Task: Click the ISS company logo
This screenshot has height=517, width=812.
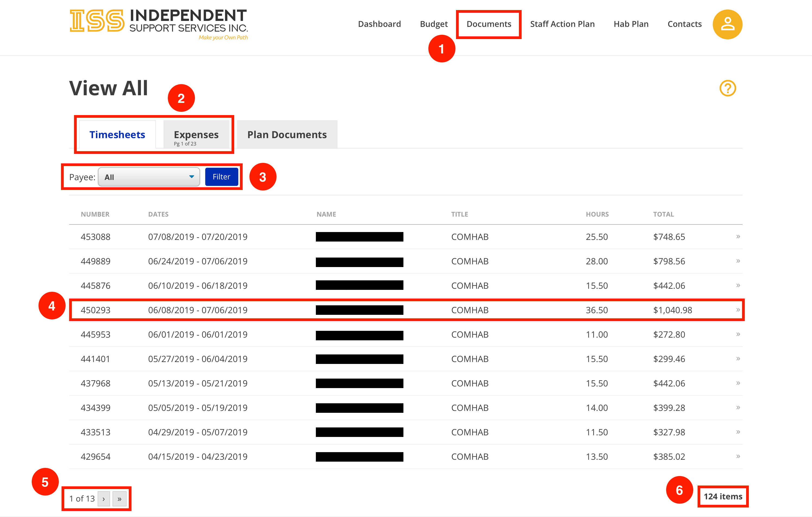Action: pos(159,24)
